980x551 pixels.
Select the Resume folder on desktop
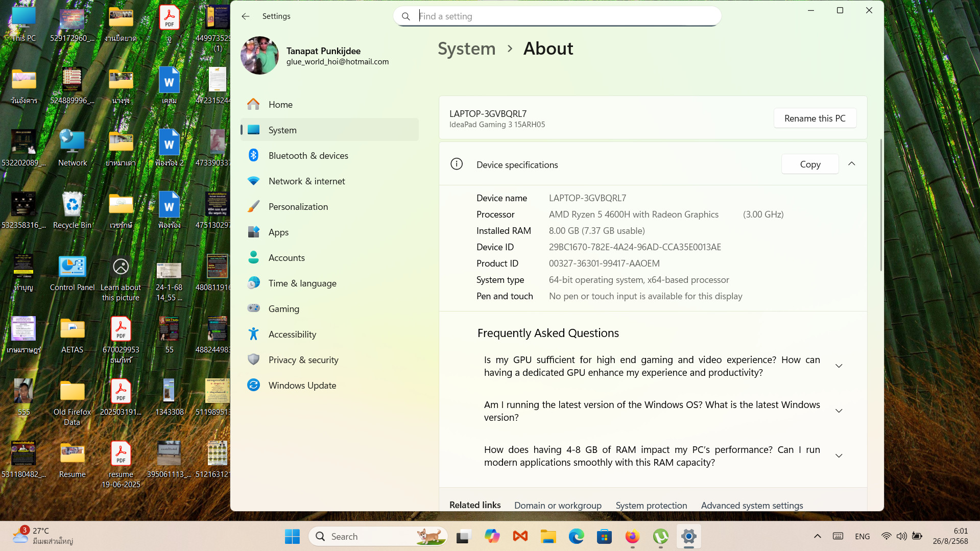(72, 460)
